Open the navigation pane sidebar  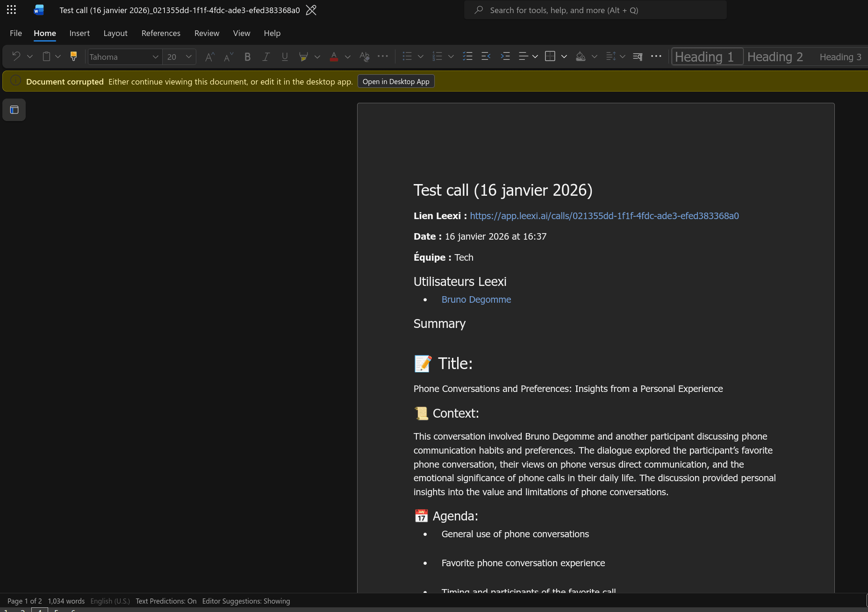tap(14, 109)
